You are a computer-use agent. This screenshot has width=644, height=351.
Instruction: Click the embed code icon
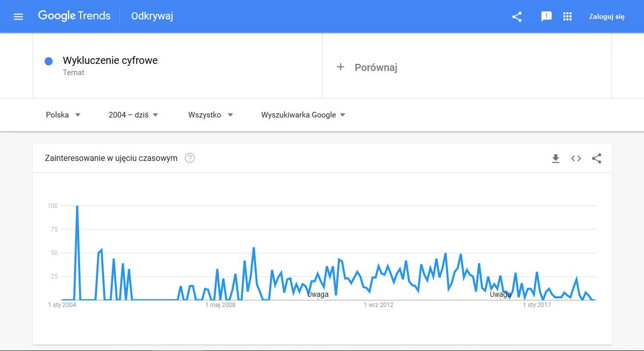click(x=576, y=158)
